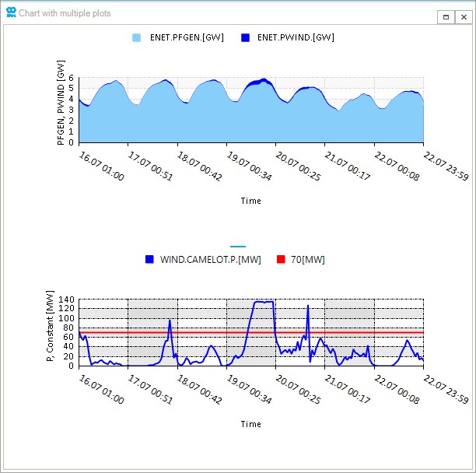Click the dark blue ENET.PWIND legend swatch
This screenshot has width=476, height=473.
(245, 37)
